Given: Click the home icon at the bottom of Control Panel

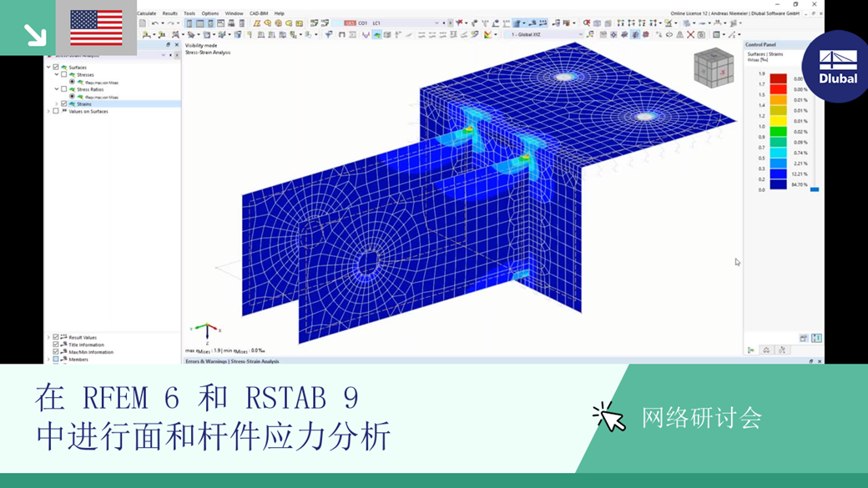Looking at the screenshot, I should click(x=766, y=350).
